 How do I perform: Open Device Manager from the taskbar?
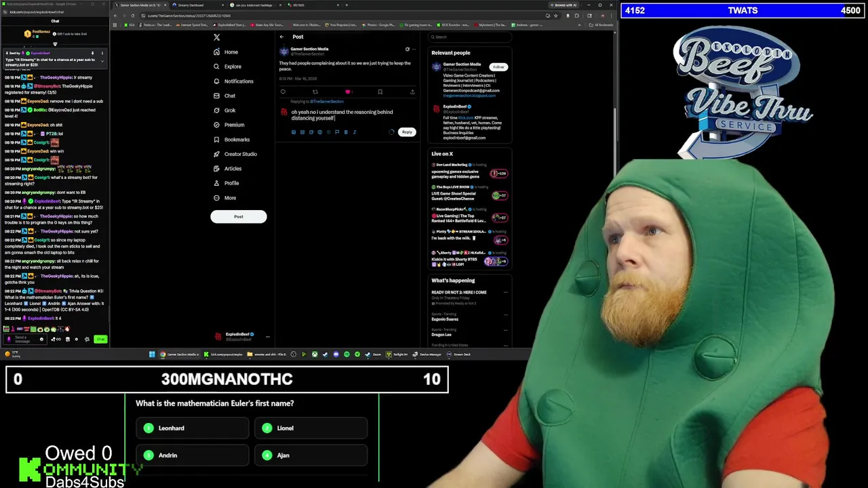coord(427,354)
